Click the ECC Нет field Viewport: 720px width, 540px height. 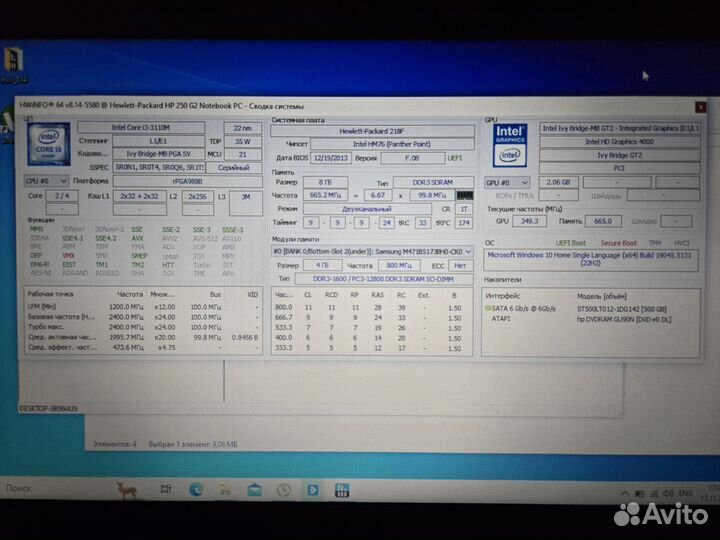pyautogui.click(x=461, y=265)
